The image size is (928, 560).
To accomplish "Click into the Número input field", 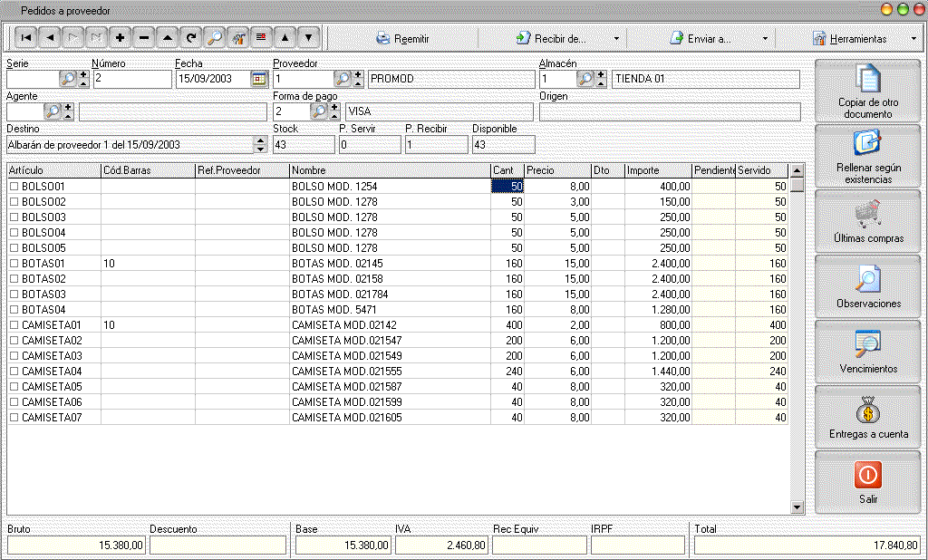I will 131,79.
